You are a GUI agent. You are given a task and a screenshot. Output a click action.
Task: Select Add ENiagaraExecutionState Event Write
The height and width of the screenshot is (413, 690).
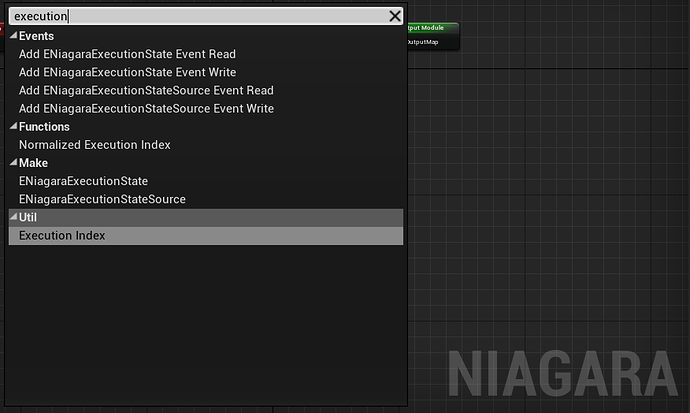click(128, 72)
